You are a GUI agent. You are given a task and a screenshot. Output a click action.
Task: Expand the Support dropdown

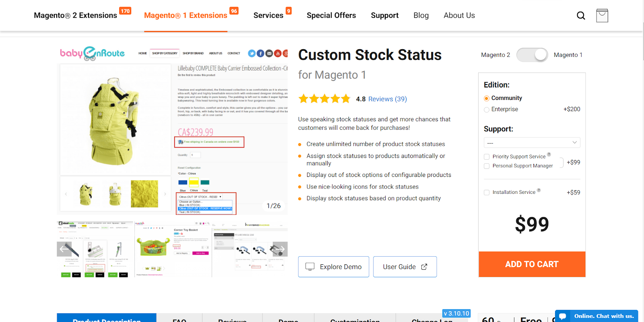[x=532, y=143]
